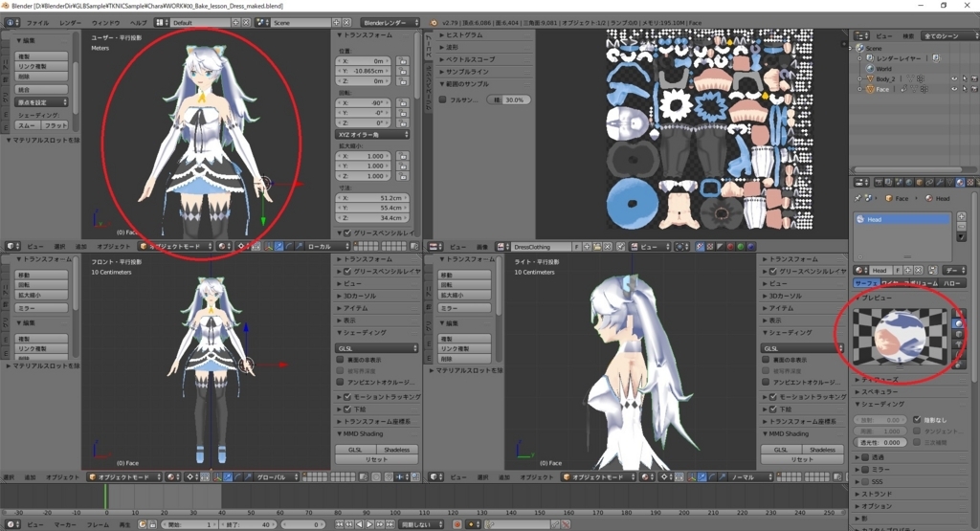Viewport: 980px width, 531px height.
Task: Add a new screen layout next to Default
Action: 236,23
